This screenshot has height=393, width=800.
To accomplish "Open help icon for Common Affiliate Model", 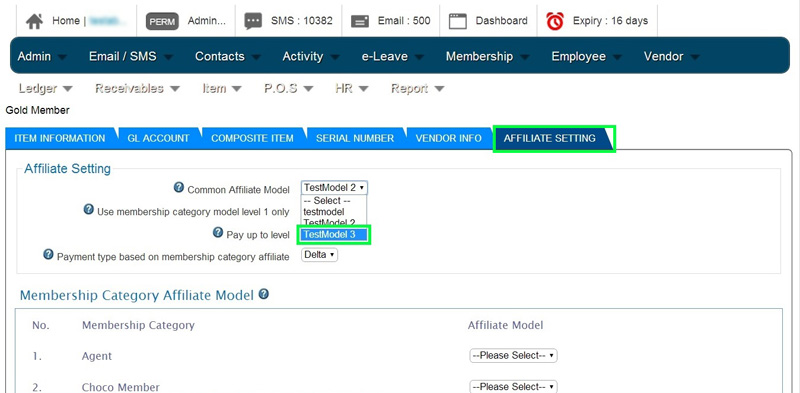I will [179, 188].
